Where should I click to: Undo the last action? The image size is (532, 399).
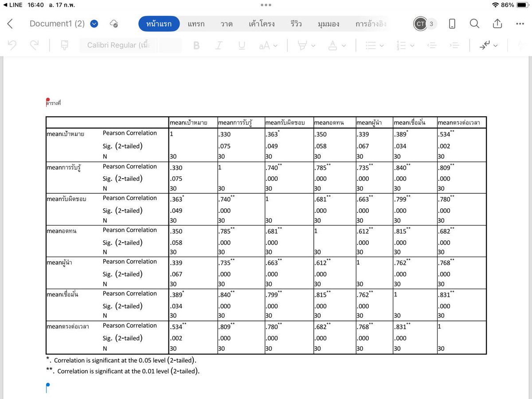(x=12, y=45)
